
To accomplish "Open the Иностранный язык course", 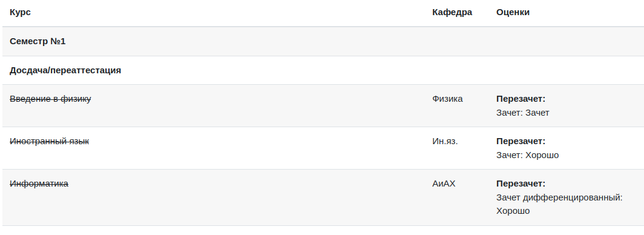I will pyautogui.click(x=49, y=141).
